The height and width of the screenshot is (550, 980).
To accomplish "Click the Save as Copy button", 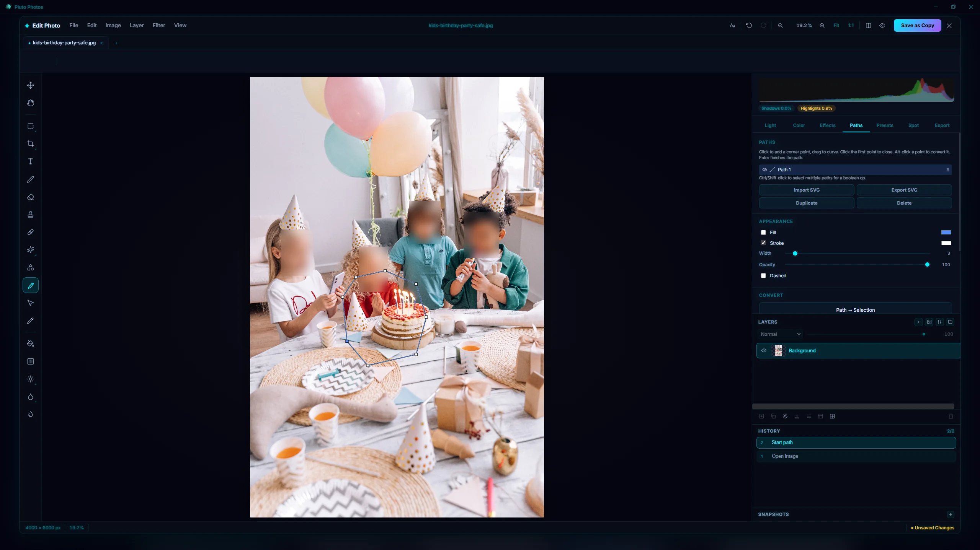I will pos(917,25).
